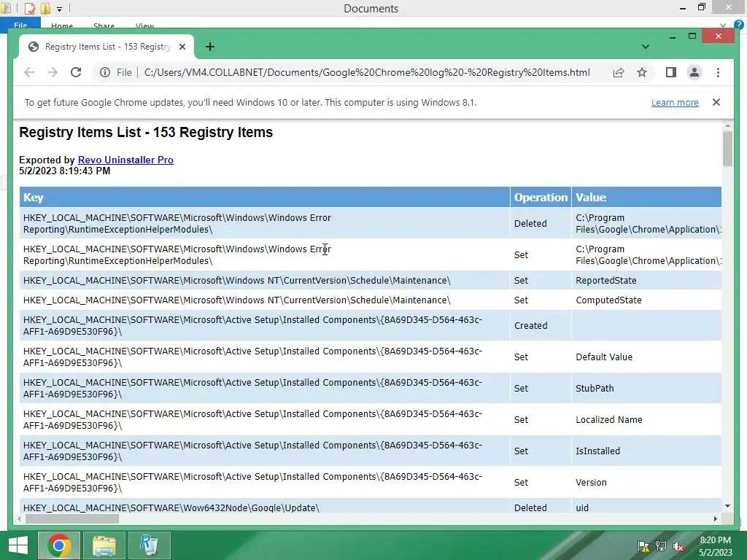This screenshot has width=747, height=560.
Task: Open the Home tab in Documents window
Action: (62, 26)
